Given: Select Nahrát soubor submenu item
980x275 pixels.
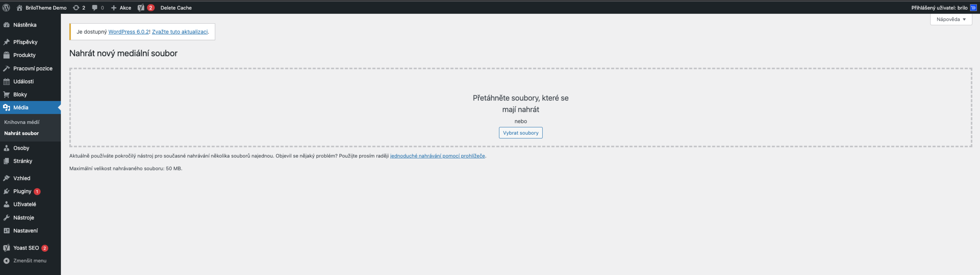Looking at the screenshot, I should [x=21, y=133].
